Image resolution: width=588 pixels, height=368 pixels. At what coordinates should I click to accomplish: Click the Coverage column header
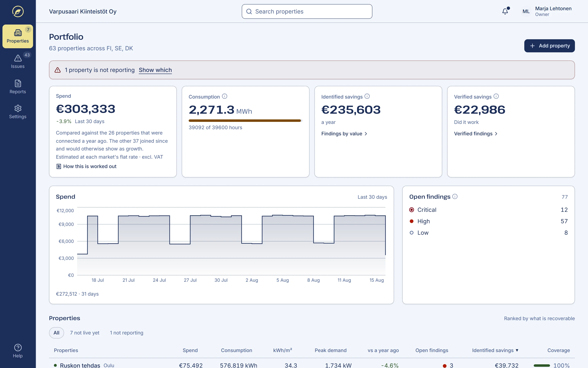click(x=558, y=350)
